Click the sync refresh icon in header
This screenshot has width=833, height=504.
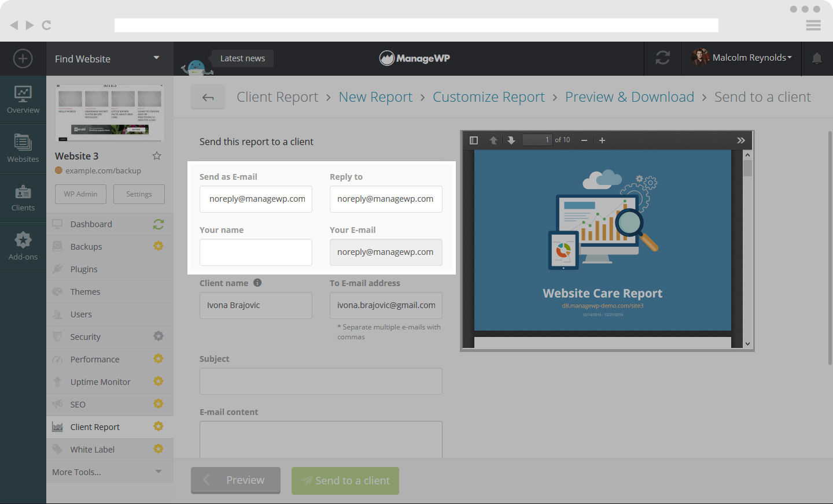coord(663,58)
